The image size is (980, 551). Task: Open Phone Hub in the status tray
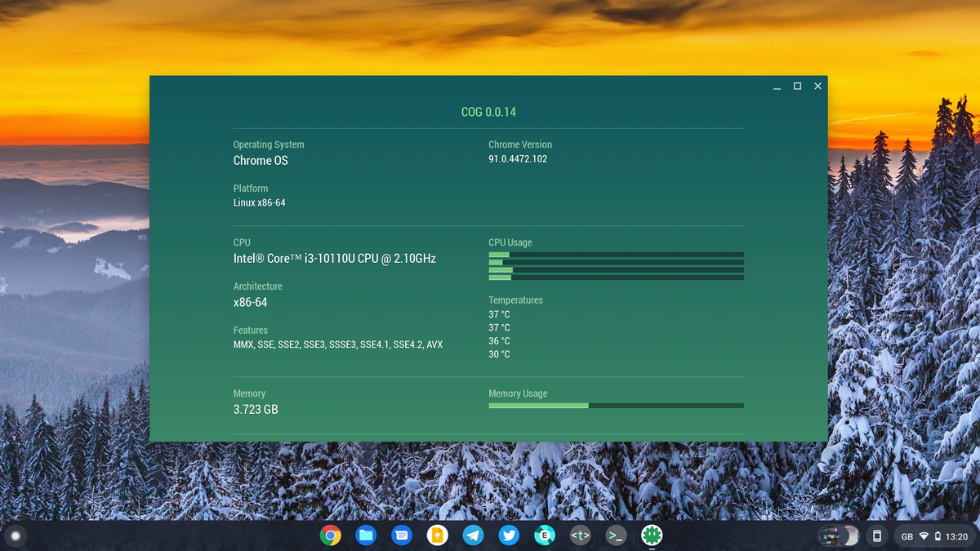[876, 535]
